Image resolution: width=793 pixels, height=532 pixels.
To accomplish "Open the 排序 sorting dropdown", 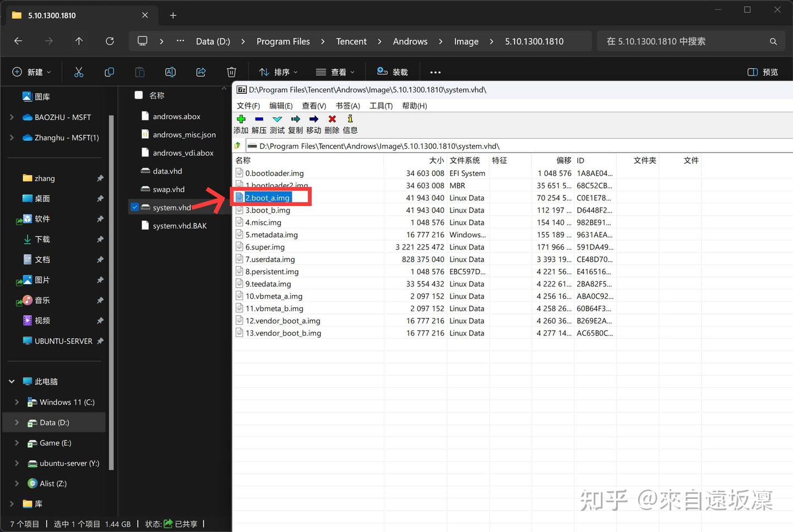I will [x=278, y=72].
